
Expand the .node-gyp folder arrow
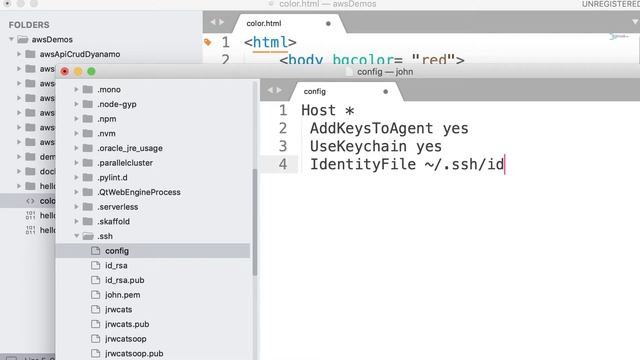[76, 104]
